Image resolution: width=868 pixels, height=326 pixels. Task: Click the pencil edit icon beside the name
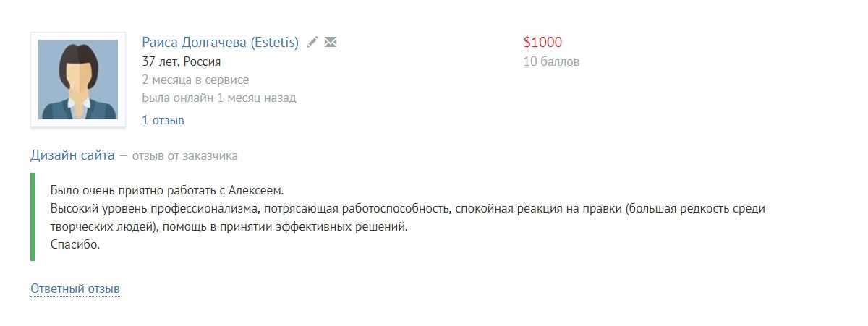312,42
